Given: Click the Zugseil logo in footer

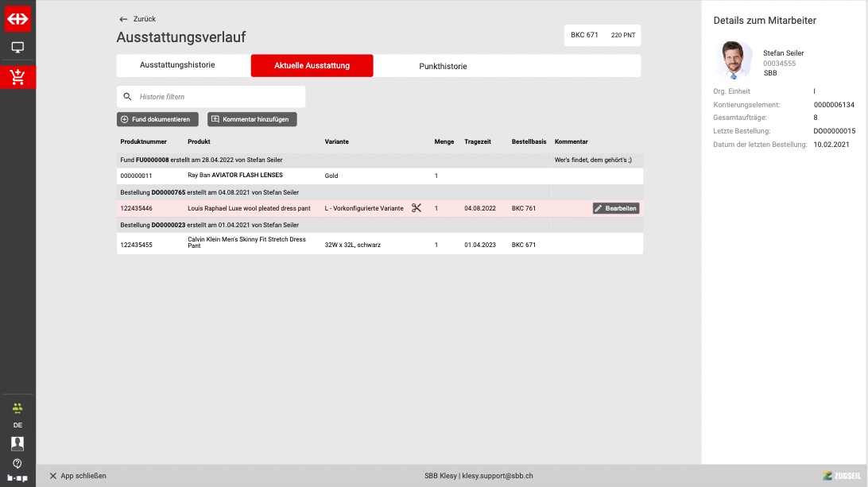Looking at the screenshot, I should 842,476.
